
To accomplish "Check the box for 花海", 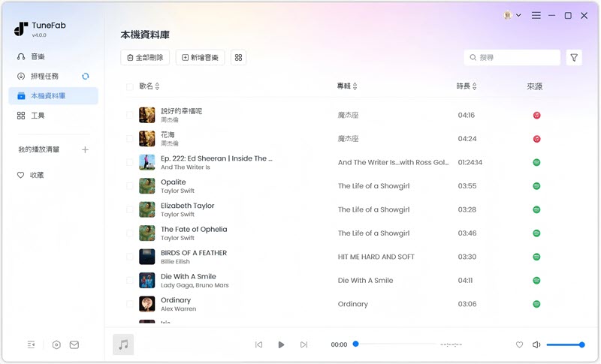I will 130,139.
